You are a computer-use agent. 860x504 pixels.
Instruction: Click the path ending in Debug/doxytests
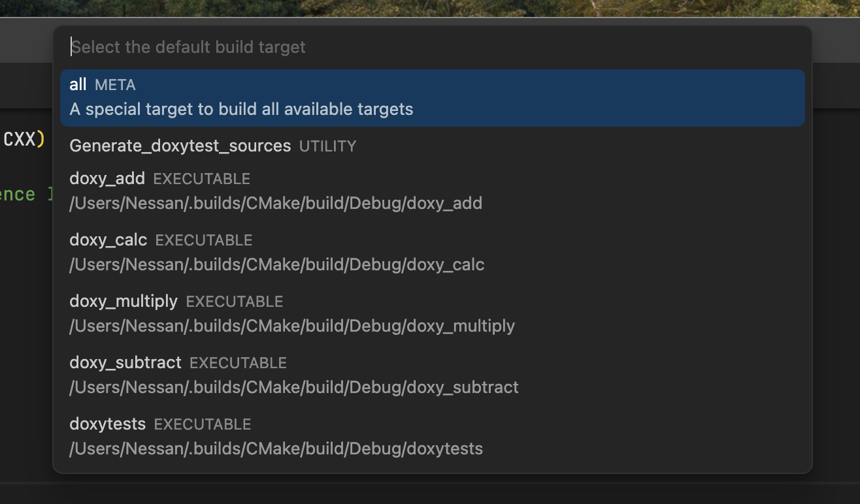(x=276, y=449)
